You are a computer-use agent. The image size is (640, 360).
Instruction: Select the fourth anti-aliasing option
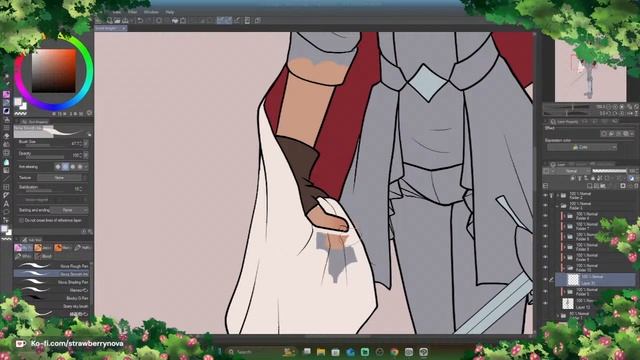tap(80, 167)
